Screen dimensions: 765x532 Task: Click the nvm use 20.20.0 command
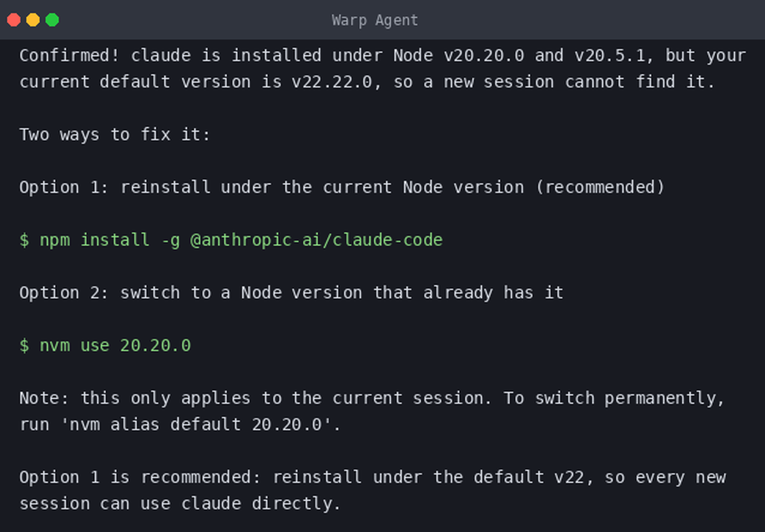(x=115, y=346)
